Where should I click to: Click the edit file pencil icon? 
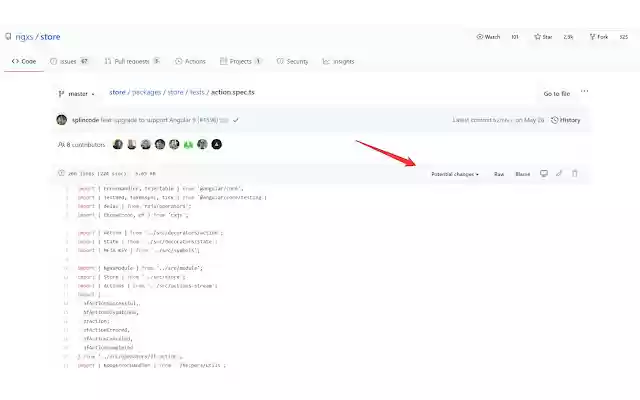pyautogui.click(x=559, y=173)
